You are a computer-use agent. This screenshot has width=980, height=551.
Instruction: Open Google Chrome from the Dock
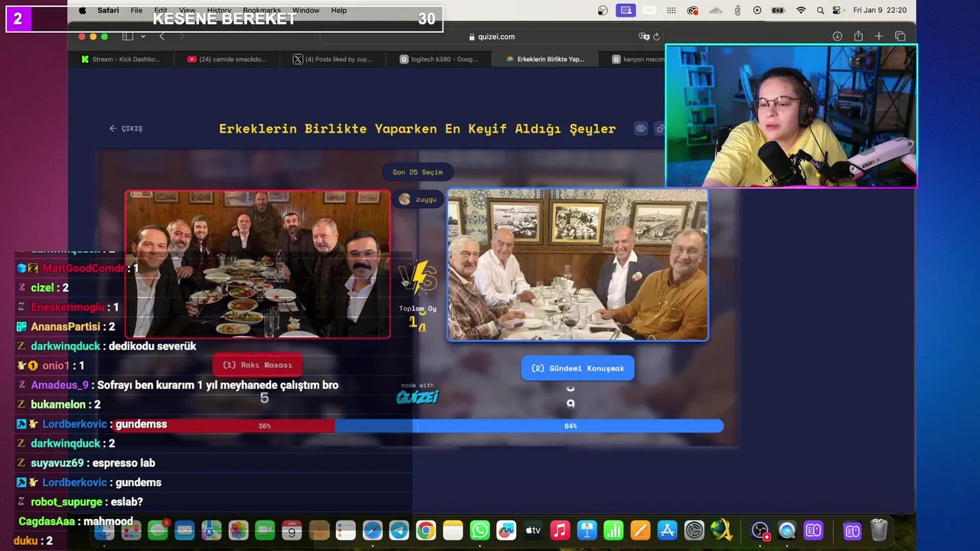tap(426, 530)
